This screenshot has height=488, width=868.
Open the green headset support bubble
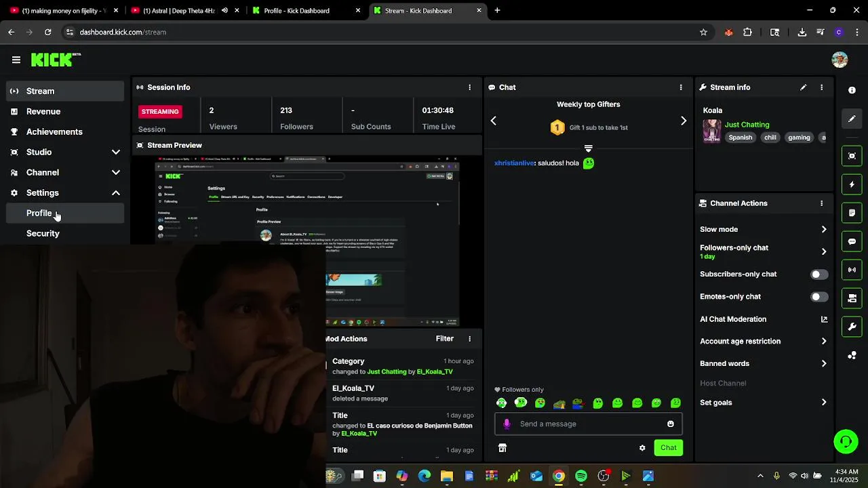click(846, 442)
